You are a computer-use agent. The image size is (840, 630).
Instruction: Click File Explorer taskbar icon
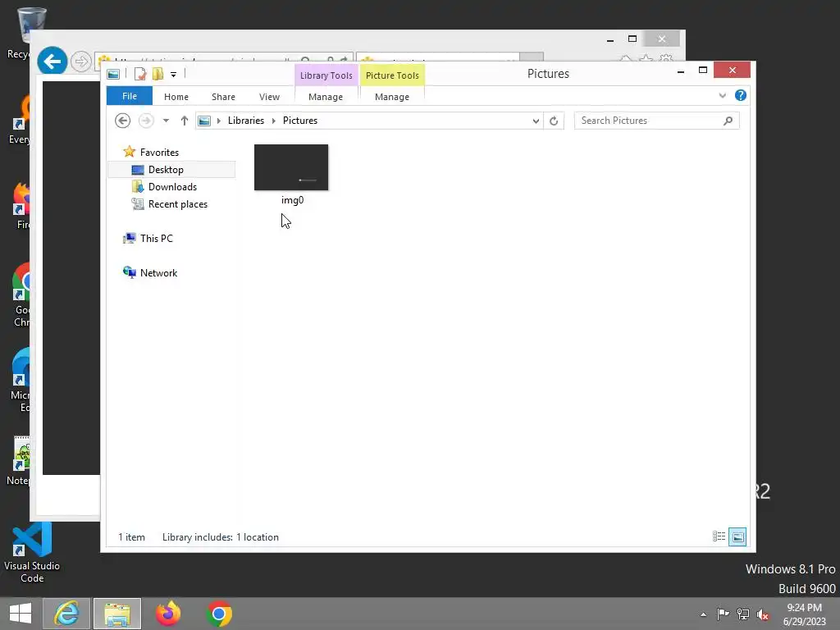[x=117, y=614]
